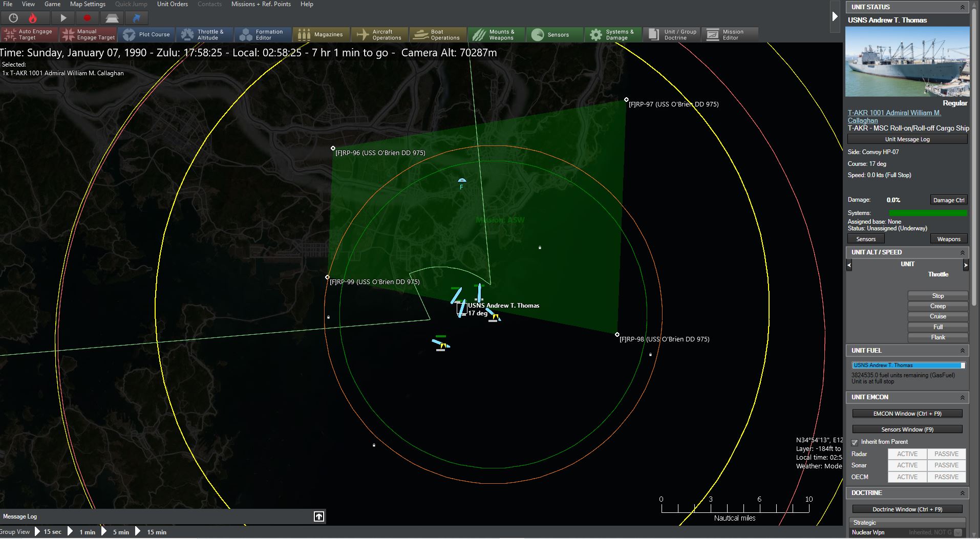
Task: Set throttle to Cruise
Action: 938,316
